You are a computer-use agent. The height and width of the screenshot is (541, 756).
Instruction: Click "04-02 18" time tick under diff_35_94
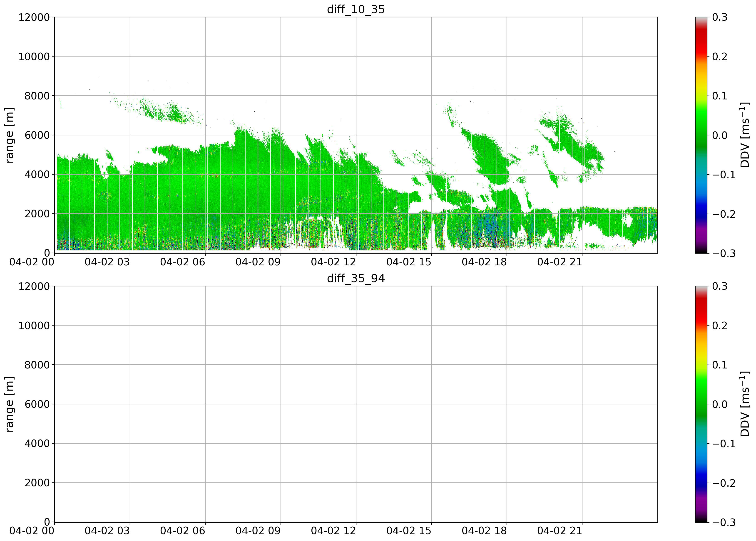coord(484,531)
